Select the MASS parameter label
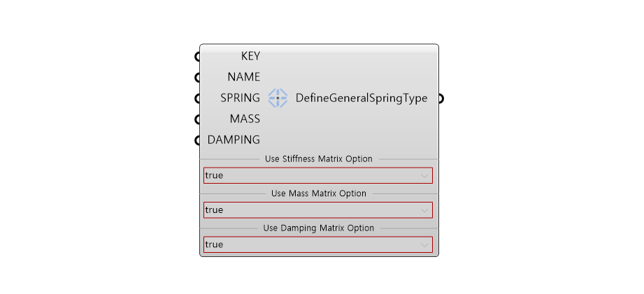 tap(245, 119)
